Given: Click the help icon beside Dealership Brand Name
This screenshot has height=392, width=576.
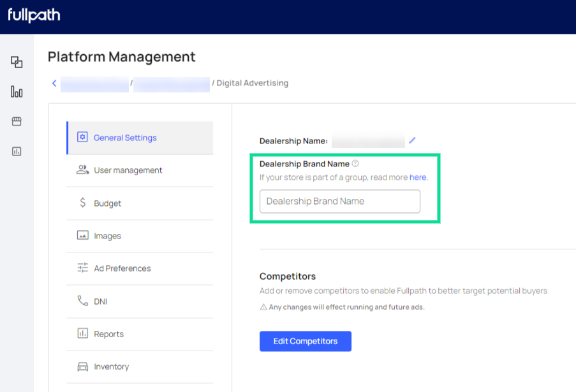Looking at the screenshot, I should 355,164.
